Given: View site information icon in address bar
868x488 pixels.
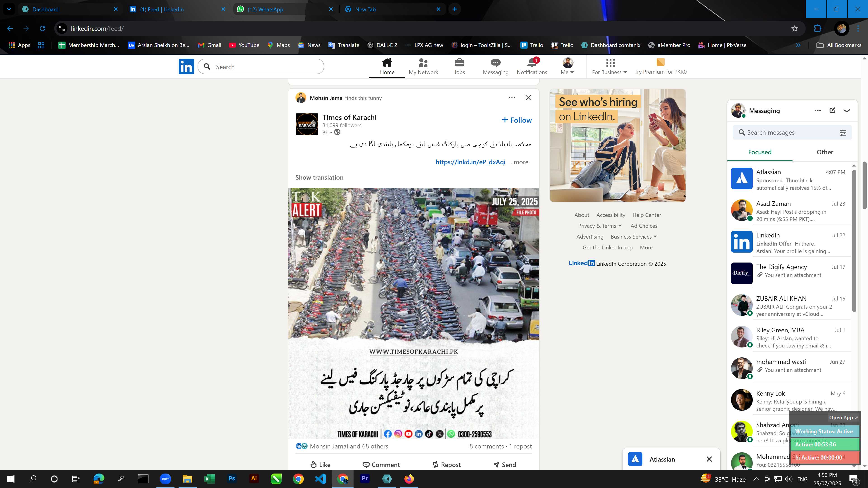Looking at the screenshot, I should click(x=62, y=29).
